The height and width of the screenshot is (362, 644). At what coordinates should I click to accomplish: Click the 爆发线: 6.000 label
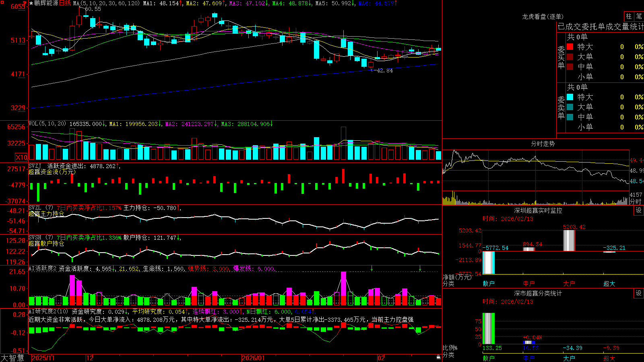[x=254, y=268]
